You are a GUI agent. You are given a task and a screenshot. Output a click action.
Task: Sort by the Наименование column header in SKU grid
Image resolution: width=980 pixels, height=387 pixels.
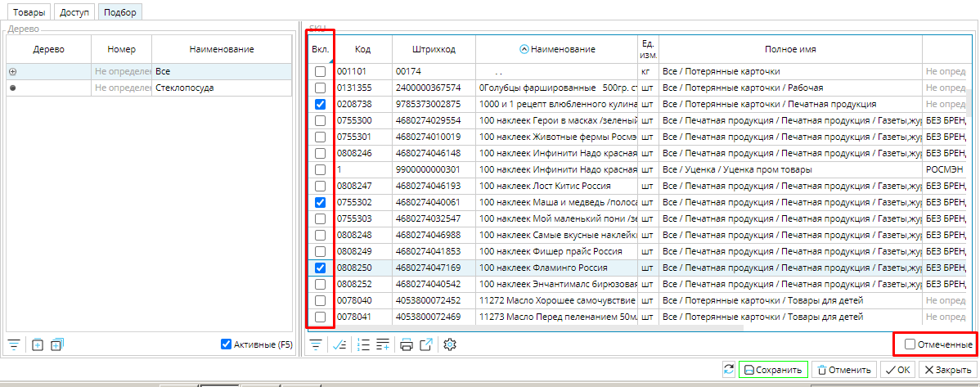[561, 50]
